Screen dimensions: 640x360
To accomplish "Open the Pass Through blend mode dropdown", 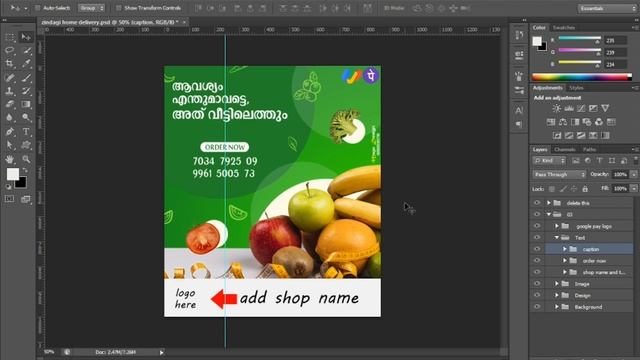I will [x=559, y=174].
